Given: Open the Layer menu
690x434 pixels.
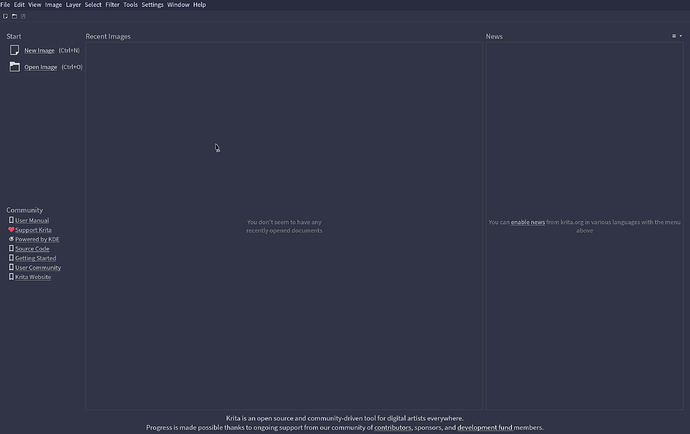Looking at the screenshot, I should [x=73, y=5].
